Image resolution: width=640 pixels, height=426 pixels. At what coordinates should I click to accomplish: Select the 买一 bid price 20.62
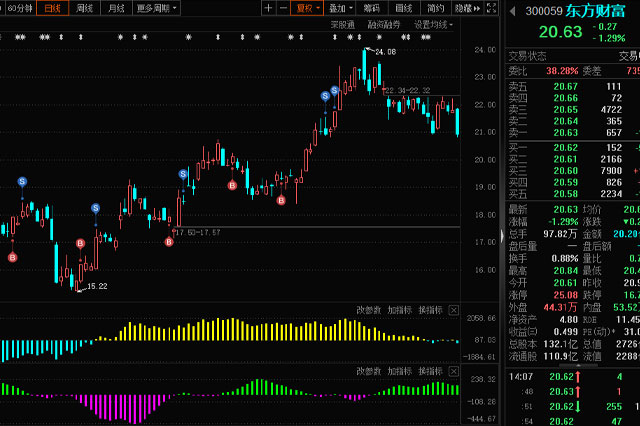point(566,148)
